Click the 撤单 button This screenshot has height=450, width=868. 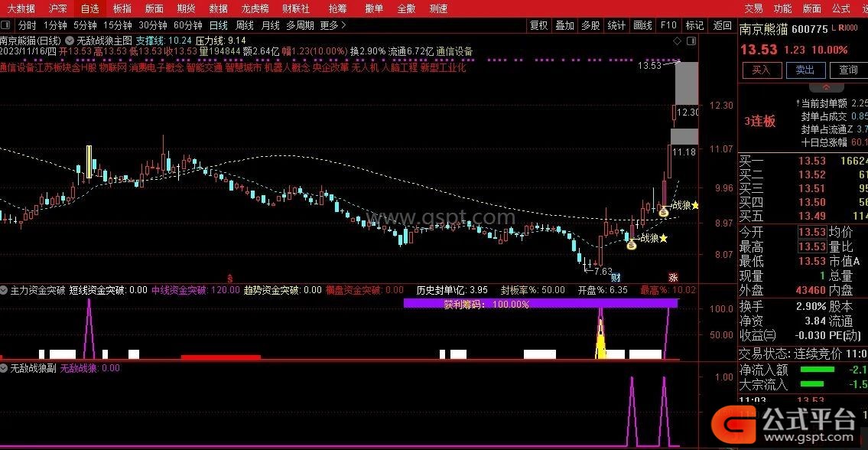(374, 8)
